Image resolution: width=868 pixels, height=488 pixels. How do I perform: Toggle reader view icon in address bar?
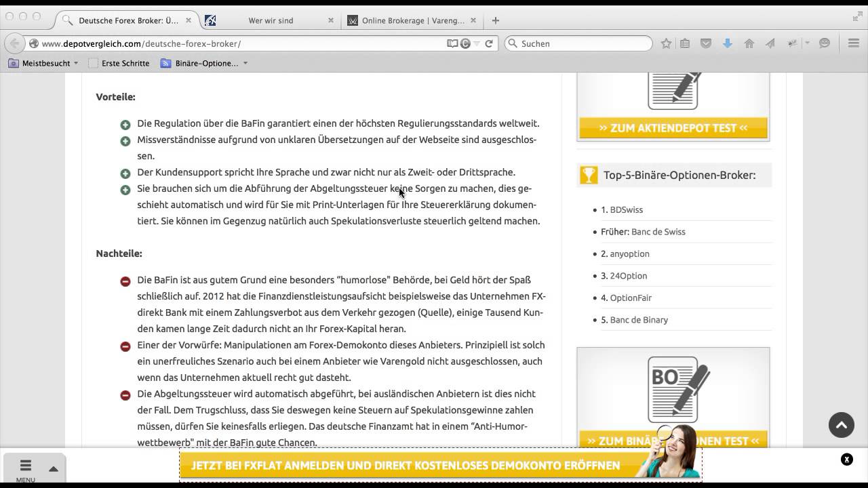[x=452, y=43]
